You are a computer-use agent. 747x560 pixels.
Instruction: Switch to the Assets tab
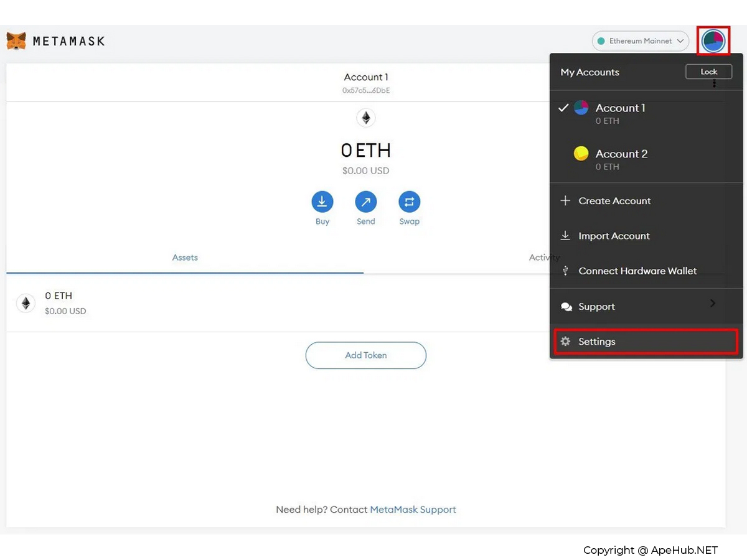(x=185, y=258)
